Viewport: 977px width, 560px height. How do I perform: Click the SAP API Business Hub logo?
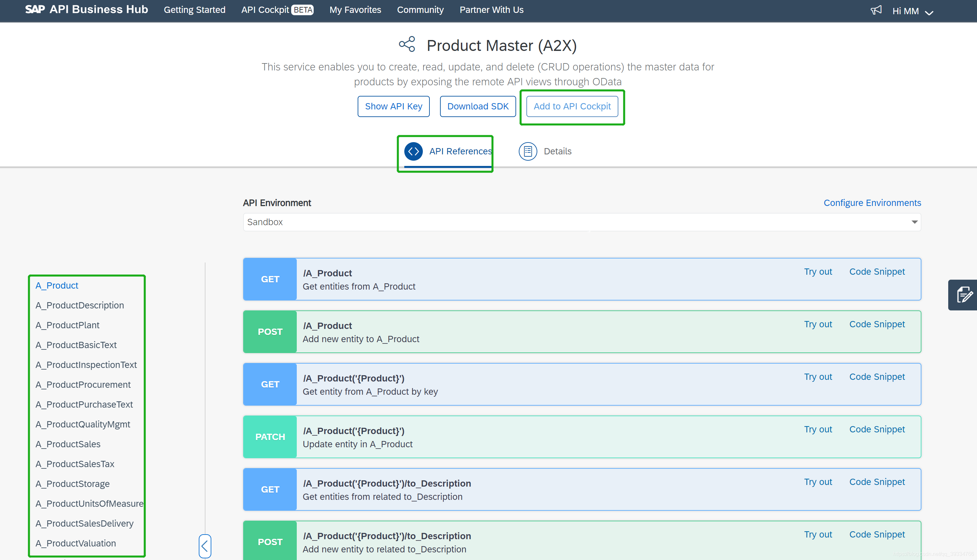pos(86,10)
